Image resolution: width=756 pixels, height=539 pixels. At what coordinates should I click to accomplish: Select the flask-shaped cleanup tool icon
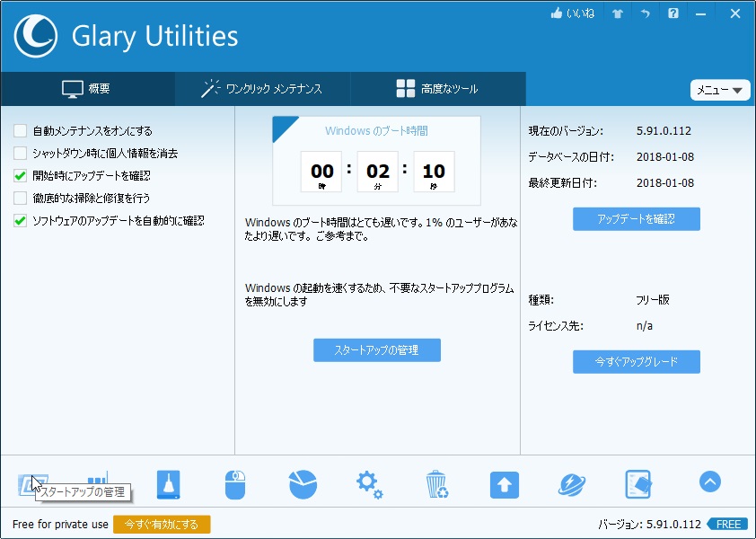coord(168,482)
